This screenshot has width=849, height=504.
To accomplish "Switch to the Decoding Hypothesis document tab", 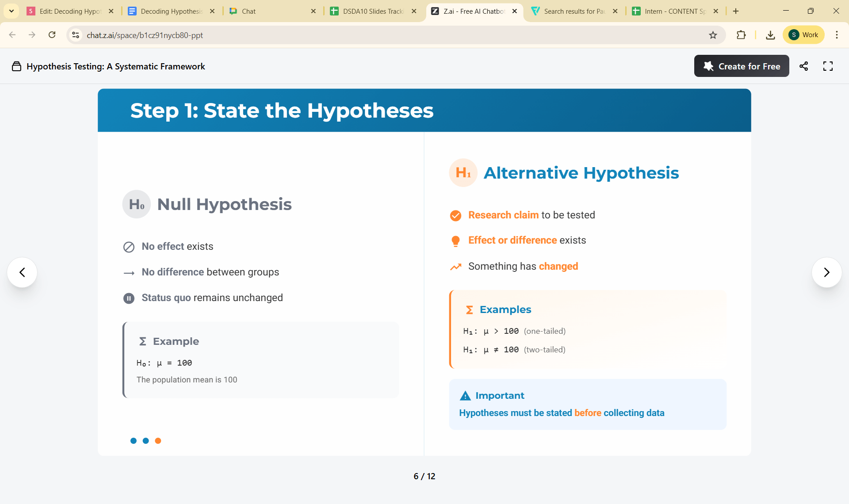I will click(x=171, y=11).
